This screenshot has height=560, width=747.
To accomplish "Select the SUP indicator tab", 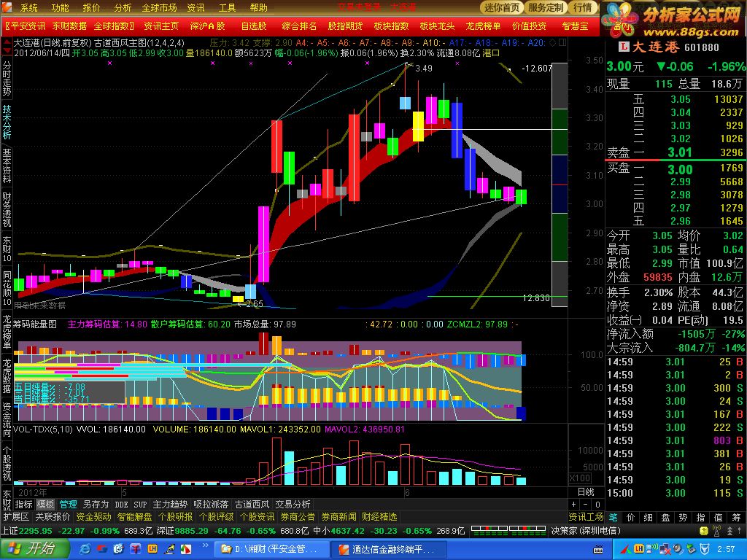I will coord(140,505).
